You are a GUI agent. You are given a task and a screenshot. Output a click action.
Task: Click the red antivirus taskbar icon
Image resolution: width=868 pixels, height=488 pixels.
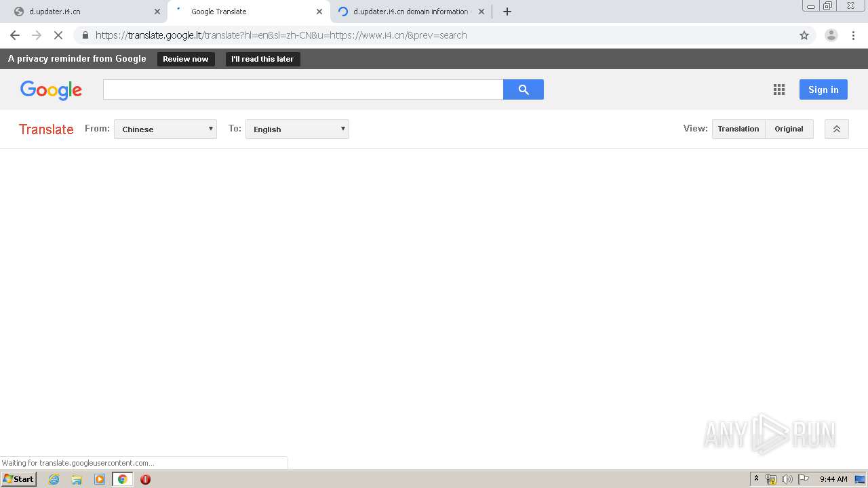[x=145, y=479]
